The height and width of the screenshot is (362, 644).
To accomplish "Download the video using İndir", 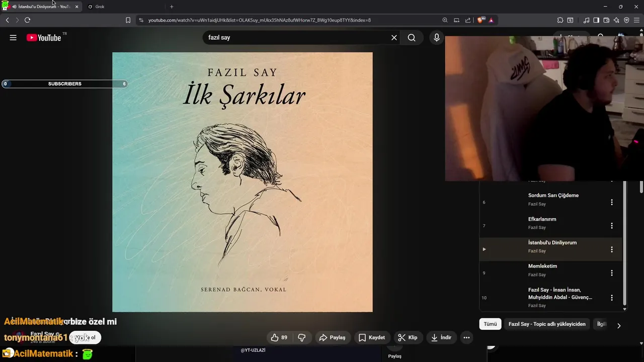I will point(441,337).
